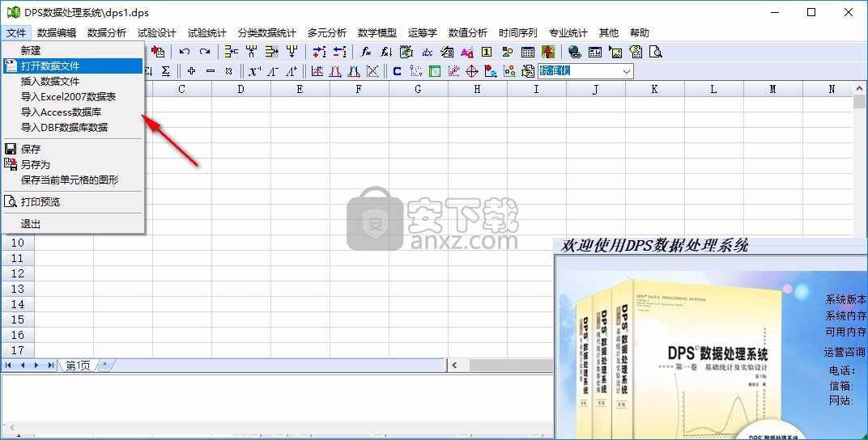Image resolution: width=868 pixels, height=440 pixels.
Task: Click the new sheet asterisk tab
Action: [104, 365]
